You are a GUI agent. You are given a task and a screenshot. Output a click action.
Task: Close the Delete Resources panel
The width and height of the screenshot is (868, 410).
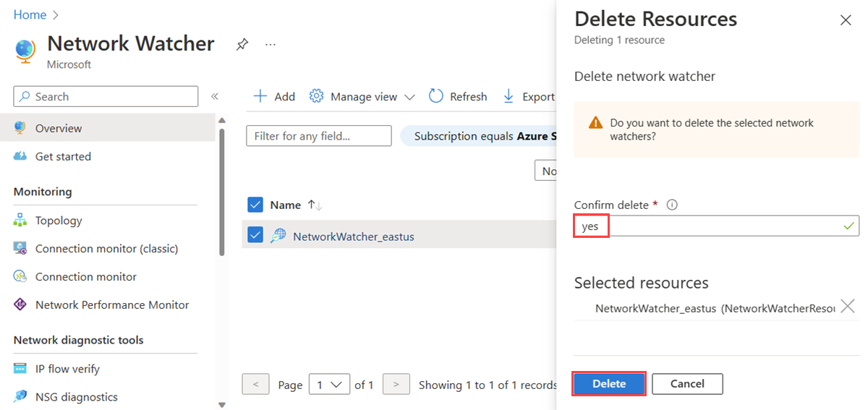point(846,20)
